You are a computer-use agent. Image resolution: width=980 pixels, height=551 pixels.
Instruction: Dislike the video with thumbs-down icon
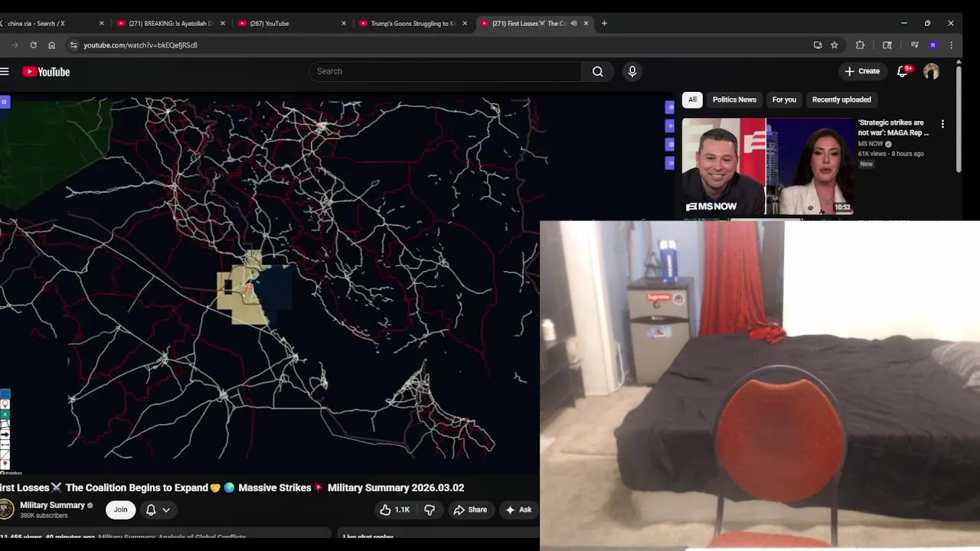(x=430, y=510)
